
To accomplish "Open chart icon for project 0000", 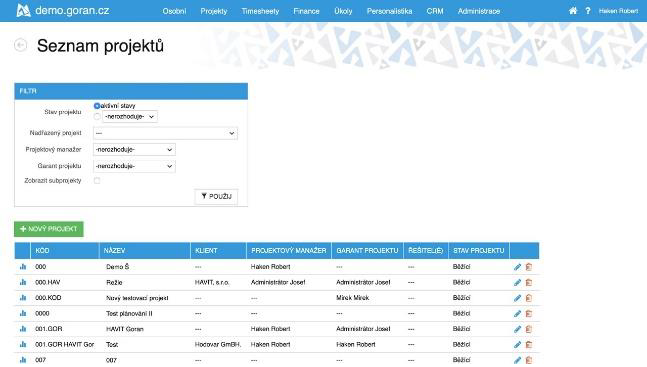I will point(23,313).
